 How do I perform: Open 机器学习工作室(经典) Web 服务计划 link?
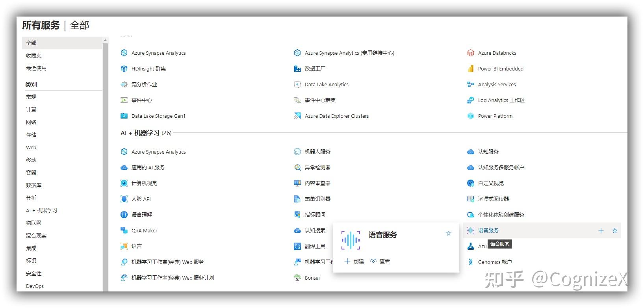[173, 278]
